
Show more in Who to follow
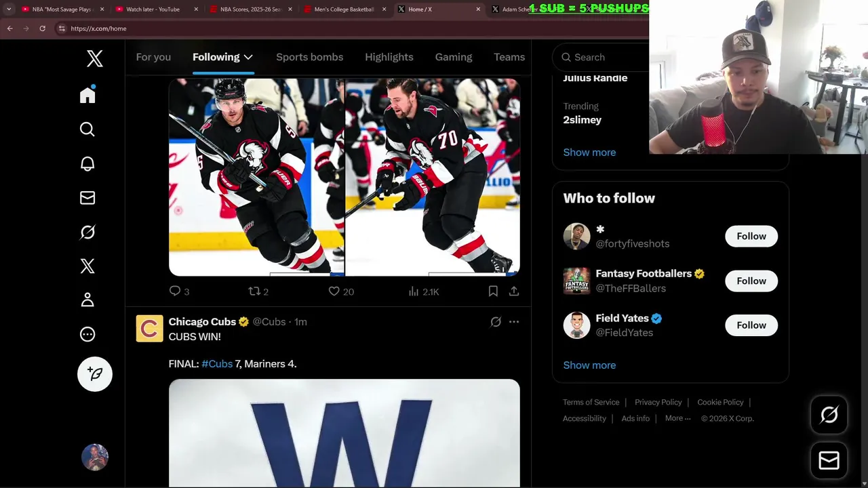[x=589, y=365]
